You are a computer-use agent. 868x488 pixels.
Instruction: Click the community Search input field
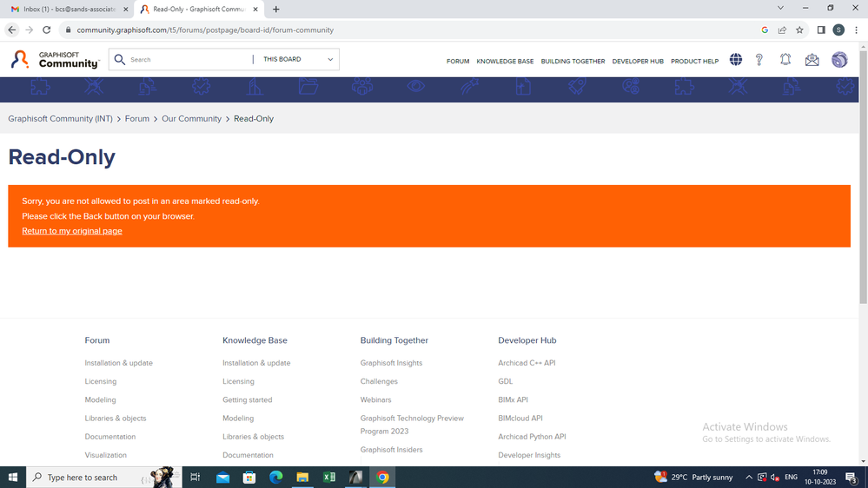189,59
